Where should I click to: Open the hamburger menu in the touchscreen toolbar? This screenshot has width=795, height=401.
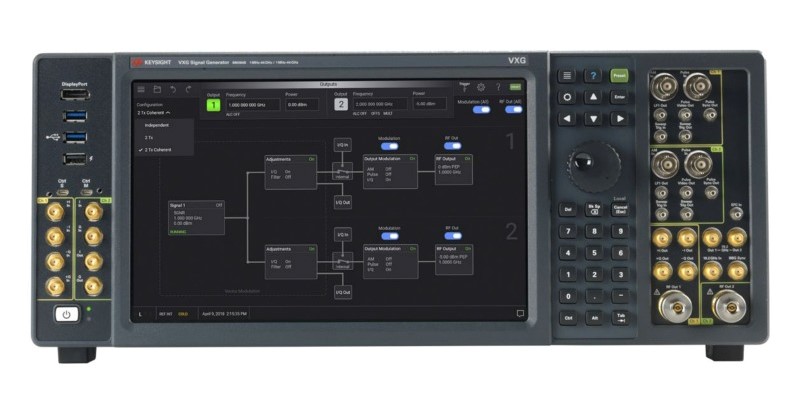[x=141, y=90]
